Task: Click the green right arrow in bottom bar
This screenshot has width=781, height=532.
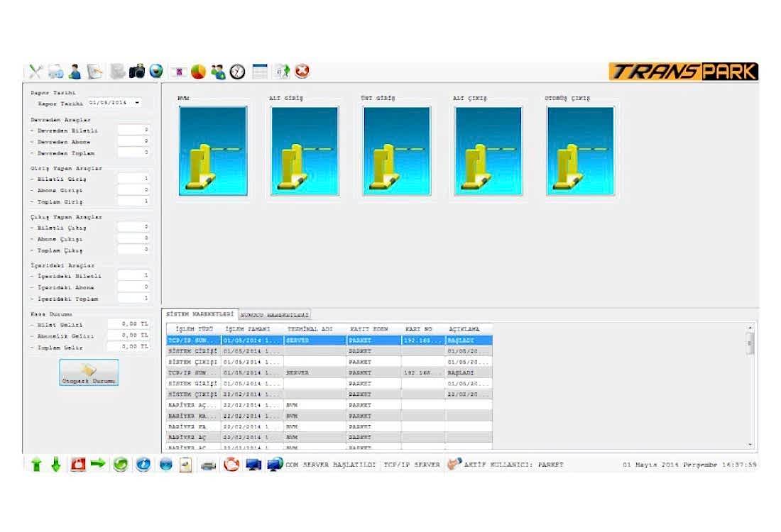Action: pos(98,464)
